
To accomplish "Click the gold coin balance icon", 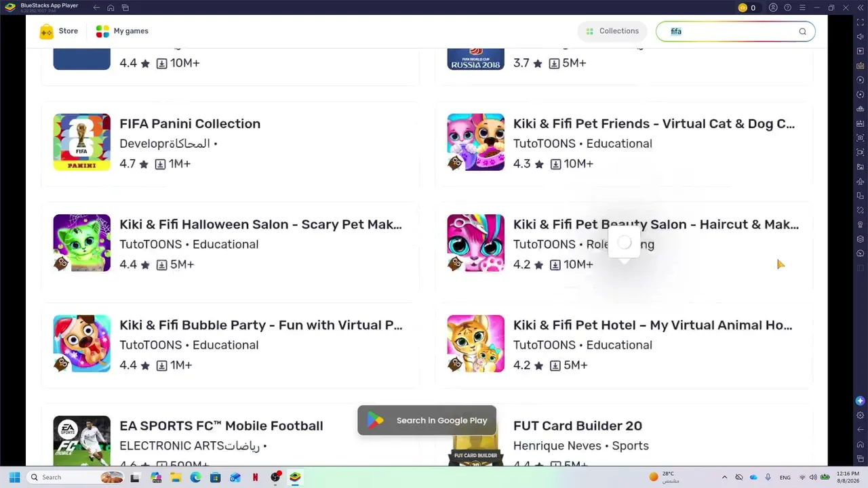I will [743, 7].
